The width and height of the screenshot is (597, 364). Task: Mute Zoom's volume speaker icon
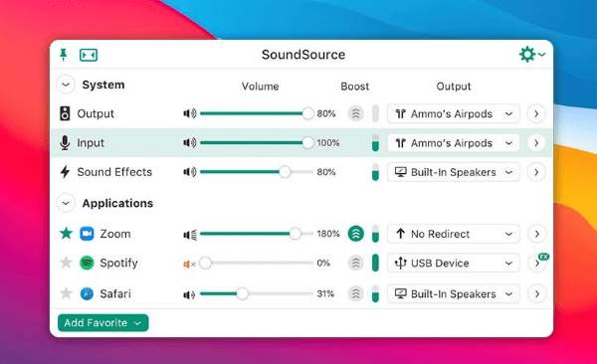tap(190, 235)
